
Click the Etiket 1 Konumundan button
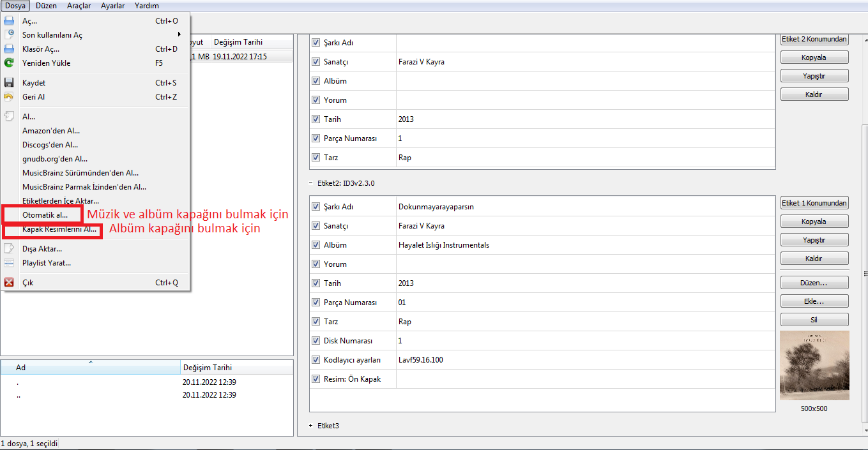click(x=814, y=203)
